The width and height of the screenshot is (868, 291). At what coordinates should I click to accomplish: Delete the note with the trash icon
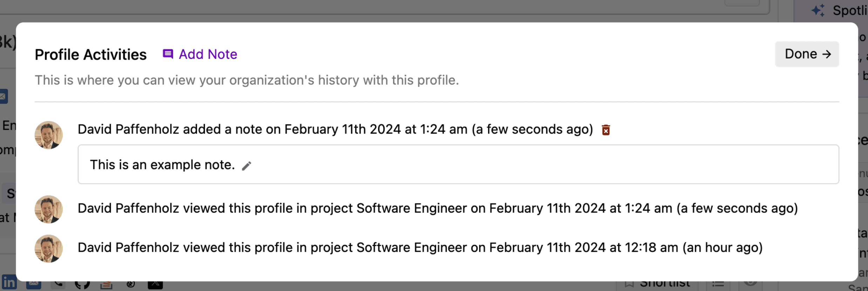tap(606, 130)
